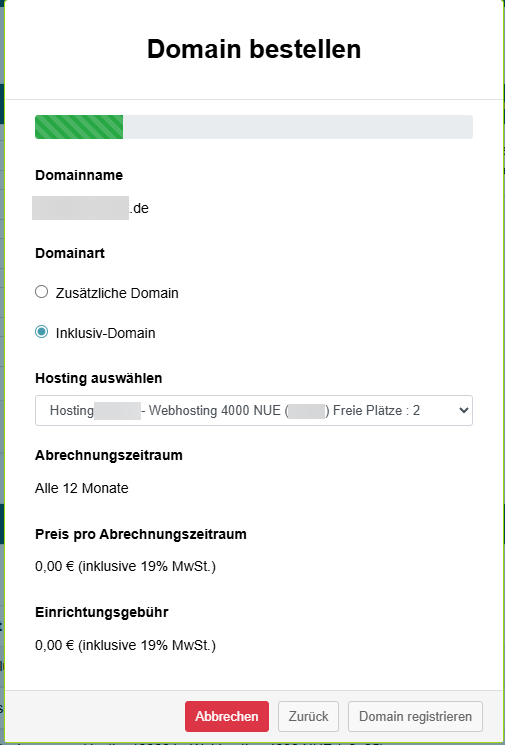Click the Domainart section heading
505x745 pixels.
pos(70,253)
